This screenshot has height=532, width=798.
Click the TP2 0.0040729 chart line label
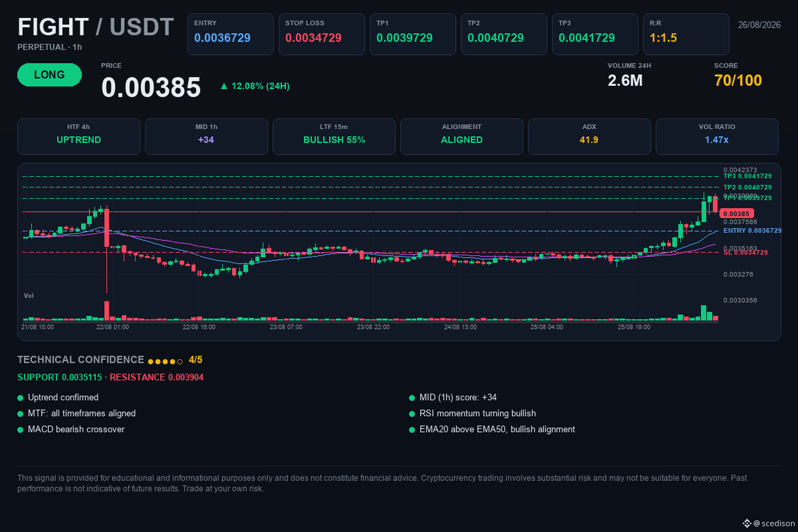(747, 187)
